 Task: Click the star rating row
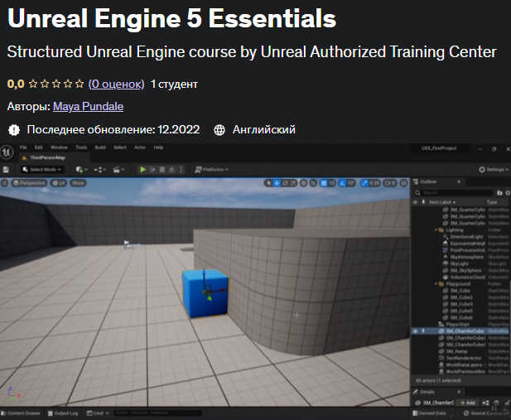point(56,84)
